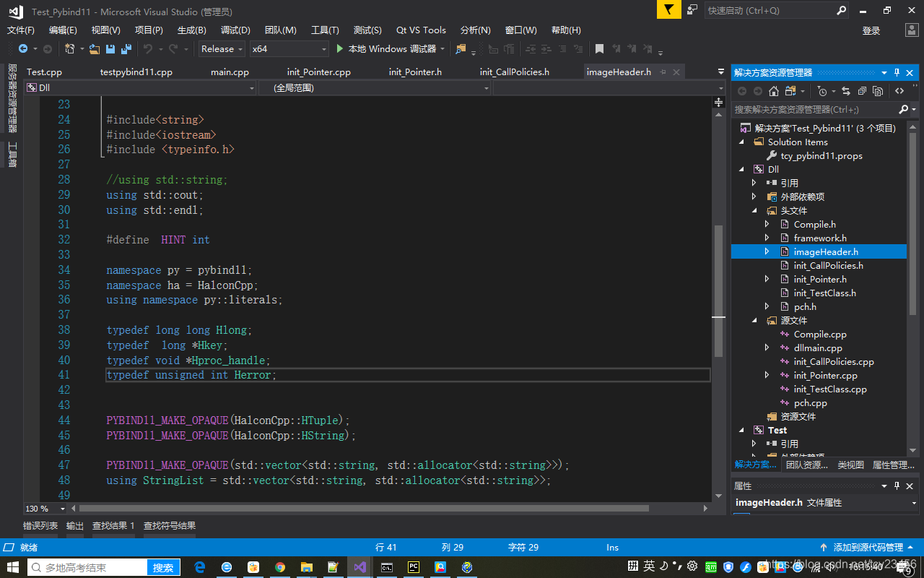Select init_Pointer.h in Solution Explorer

pos(819,279)
